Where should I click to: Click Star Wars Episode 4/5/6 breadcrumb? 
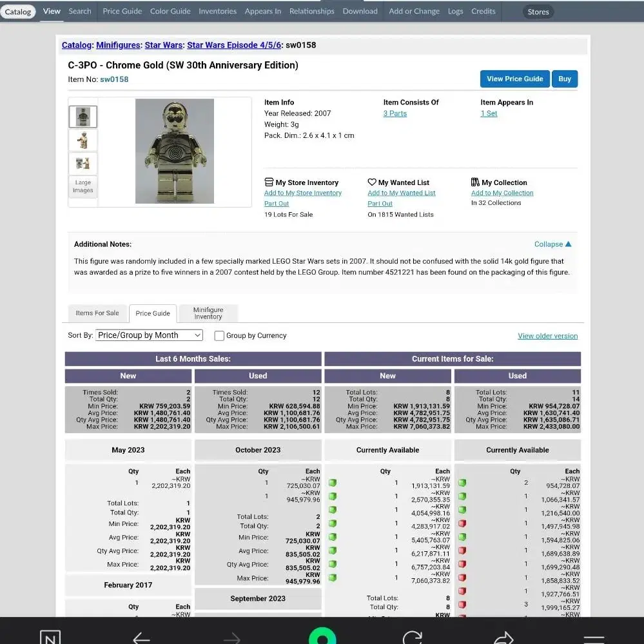[x=234, y=45]
